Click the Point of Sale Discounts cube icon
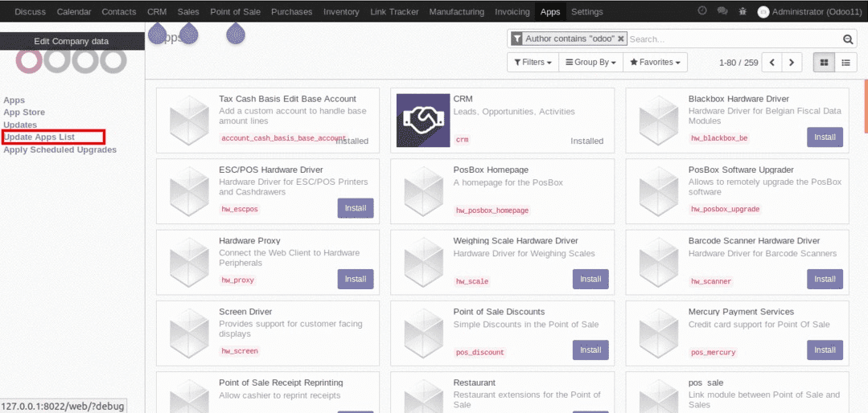868x413 pixels. [x=423, y=333]
